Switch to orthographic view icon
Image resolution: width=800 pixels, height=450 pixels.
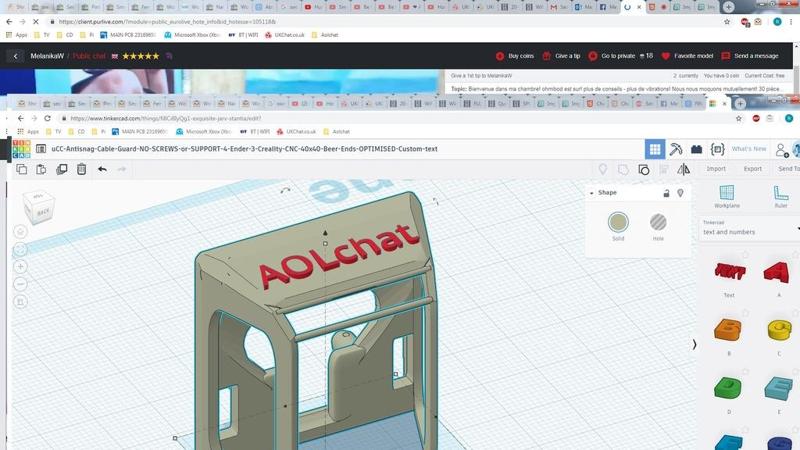[20, 302]
